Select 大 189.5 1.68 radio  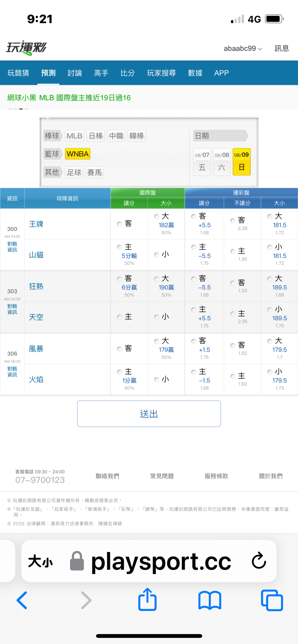click(x=270, y=279)
